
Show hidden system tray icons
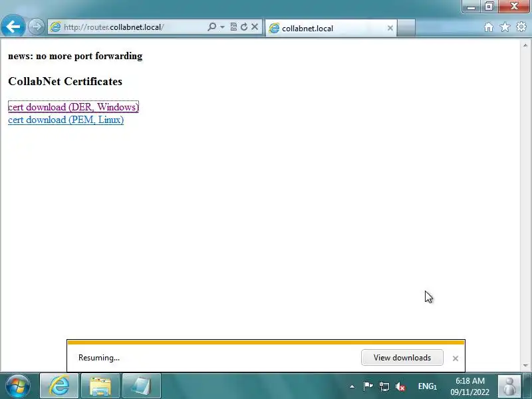coord(352,386)
